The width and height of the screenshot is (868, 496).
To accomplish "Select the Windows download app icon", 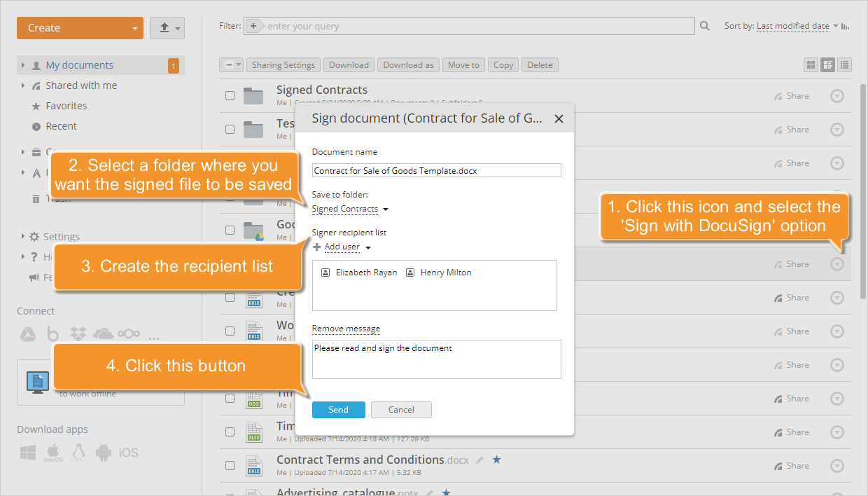I will point(27,453).
